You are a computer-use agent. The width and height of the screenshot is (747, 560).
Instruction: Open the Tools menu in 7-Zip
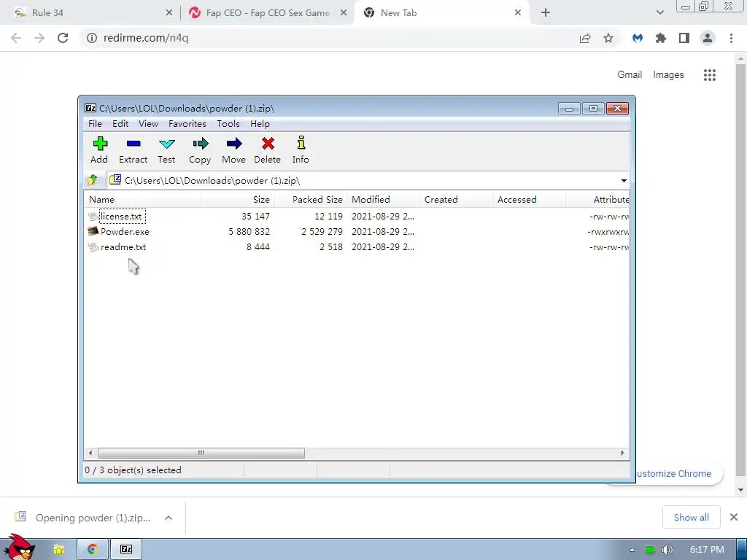click(x=228, y=124)
